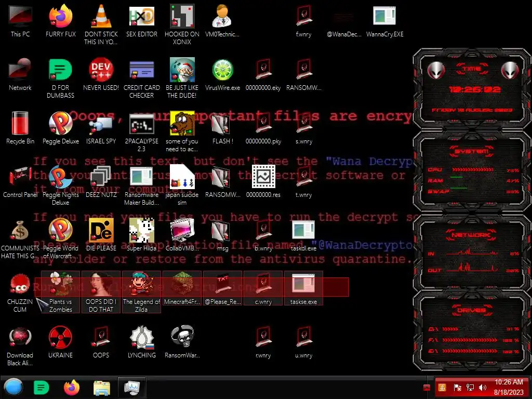Switch to the Task Manager taskbar item
The height and width of the screenshot is (399, 532).
tap(132, 388)
